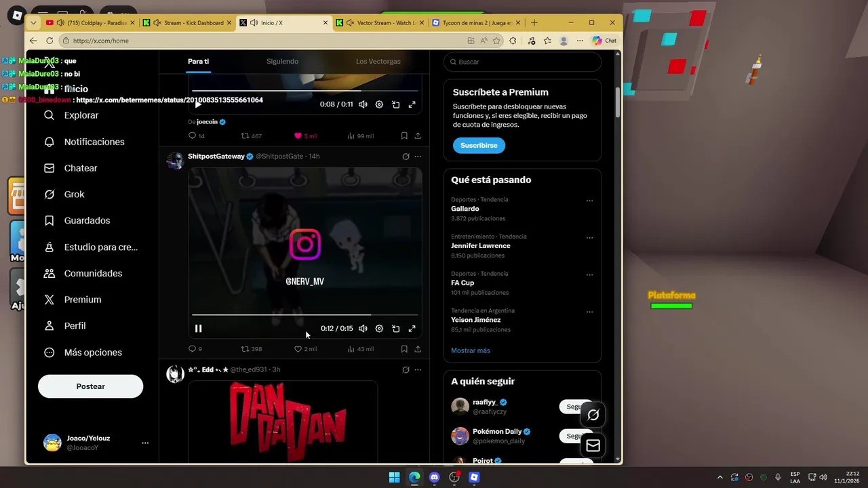Seek on the NERV_MV video progress bar
Screen dimensions: 868x488
tap(304, 315)
